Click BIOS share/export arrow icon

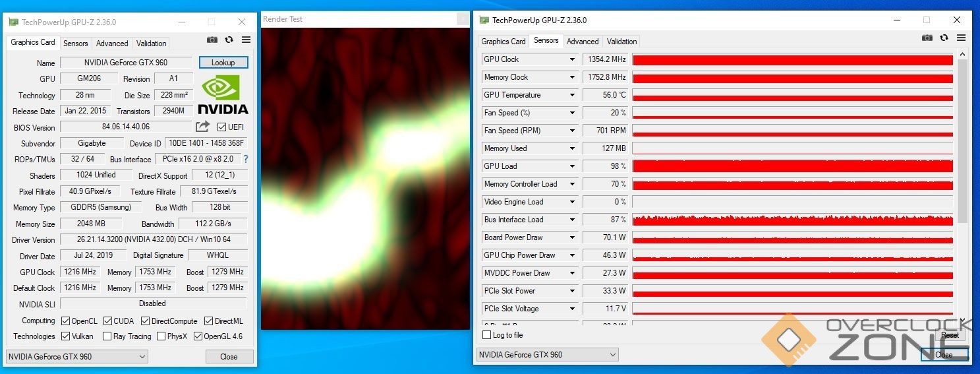[x=202, y=127]
